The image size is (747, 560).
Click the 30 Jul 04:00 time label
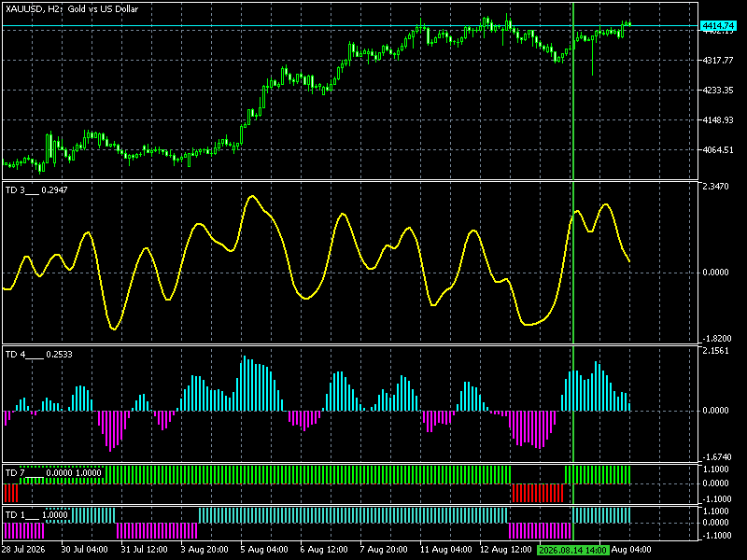(x=84, y=550)
